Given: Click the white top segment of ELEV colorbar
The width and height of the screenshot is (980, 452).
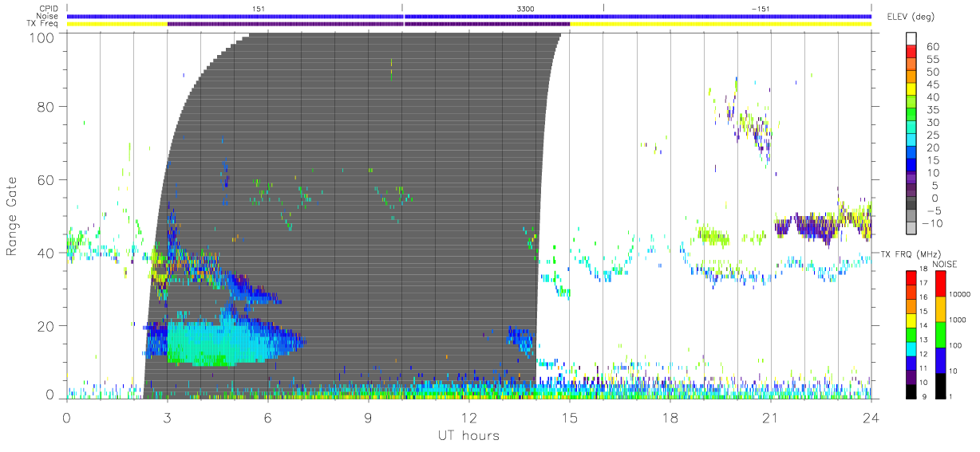Looking at the screenshot, I should pos(911,39).
